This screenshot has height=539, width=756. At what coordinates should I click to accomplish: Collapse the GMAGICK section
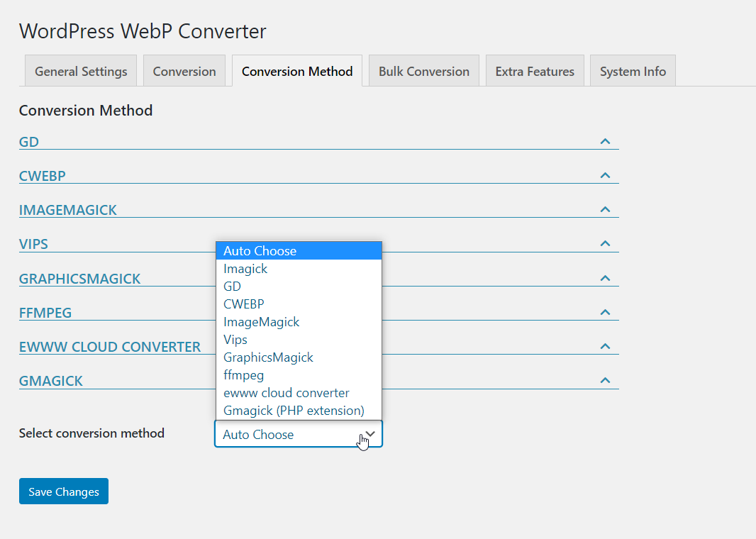605,379
